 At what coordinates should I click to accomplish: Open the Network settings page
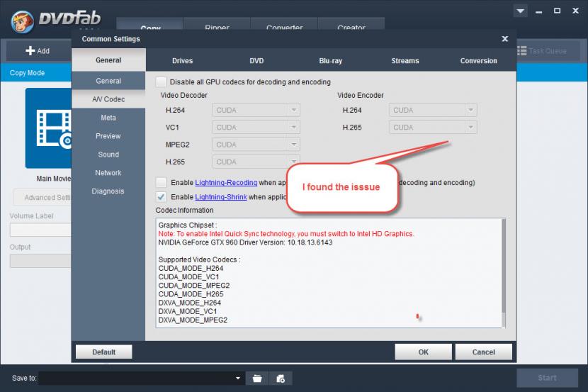pyautogui.click(x=108, y=172)
